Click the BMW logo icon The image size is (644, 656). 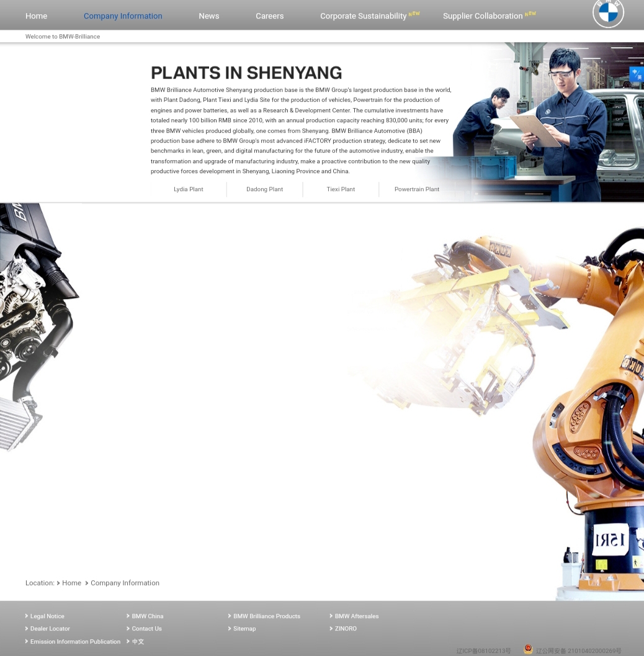tap(608, 12)
